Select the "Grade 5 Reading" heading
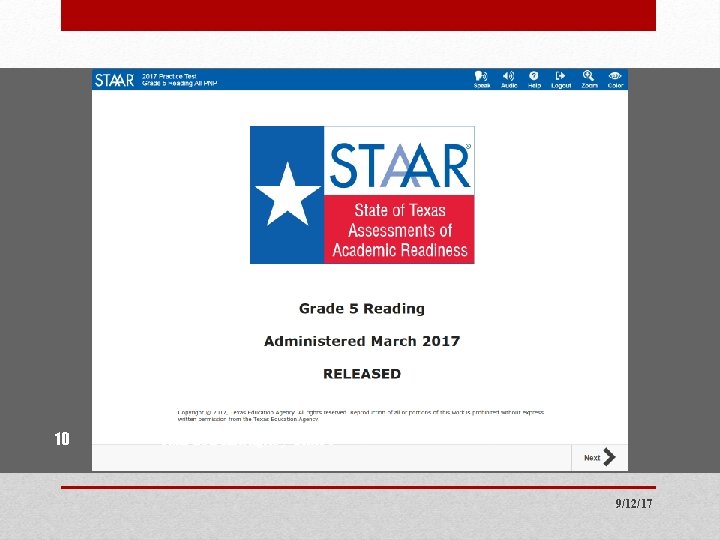The width and height of the screenshot is (720, 540). (362, 309)
